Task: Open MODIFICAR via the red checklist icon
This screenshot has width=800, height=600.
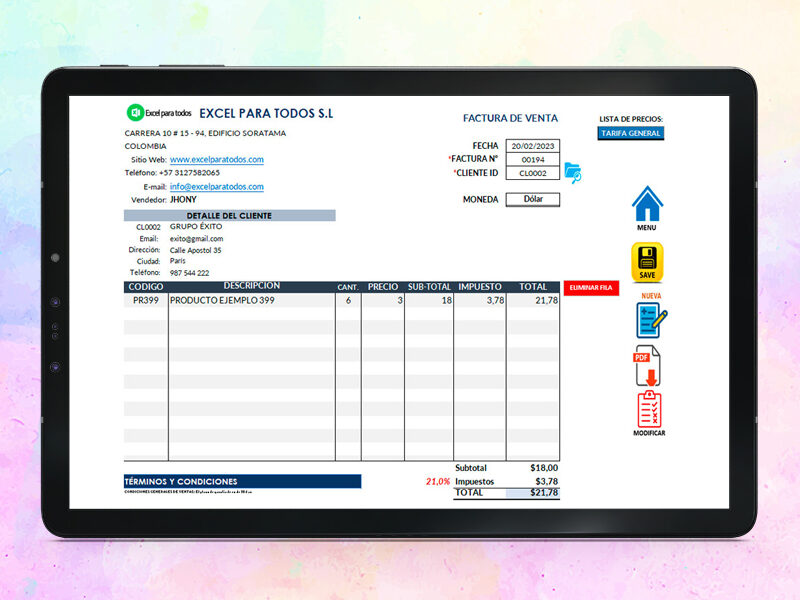Action: point(649,409)
